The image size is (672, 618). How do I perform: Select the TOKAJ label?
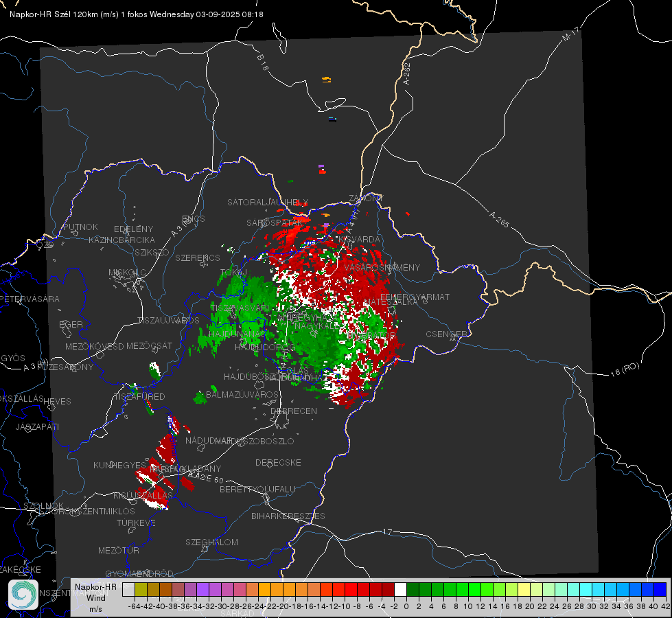[x=233, y=272]
